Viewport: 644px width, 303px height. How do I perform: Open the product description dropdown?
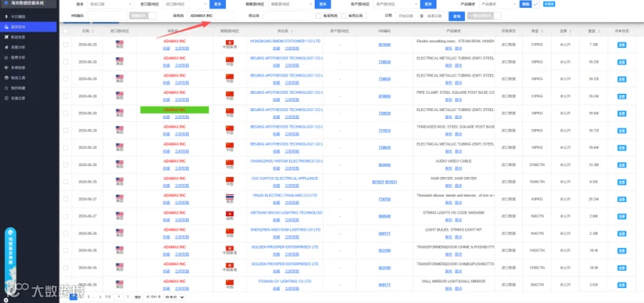[498, 4]
